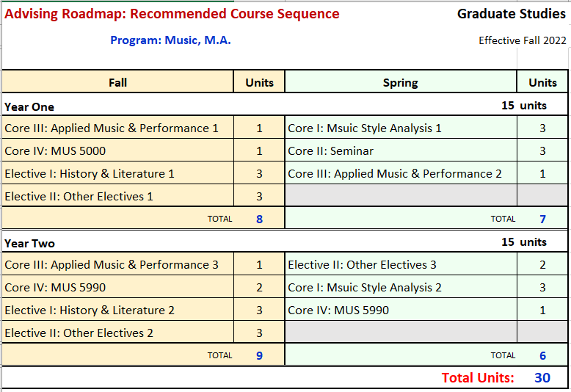571x392 pixels.
Task: Click Elective I: History & Literature 1 cell
Action: click(x=90, y=174)
